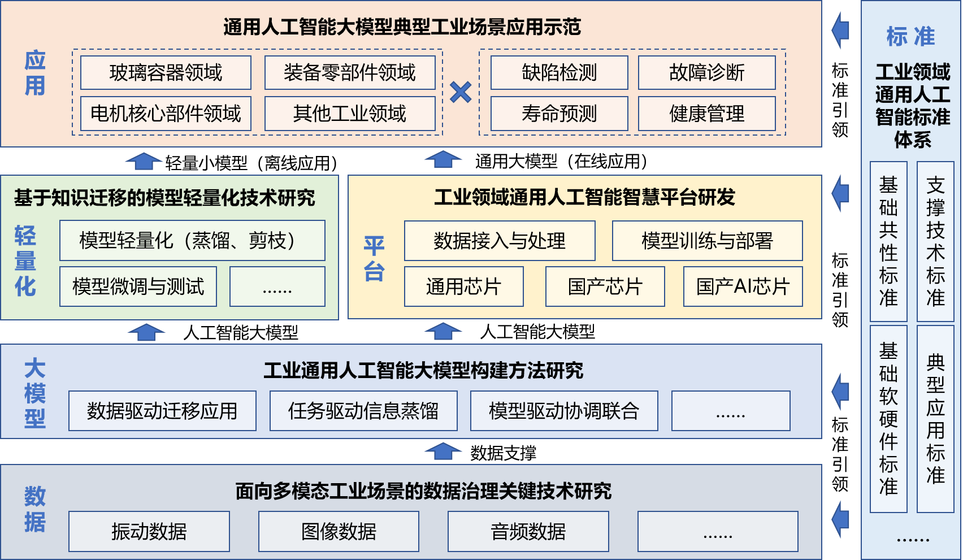Click the left-pointing arrow beside 标准 header

tap(841, 29)
